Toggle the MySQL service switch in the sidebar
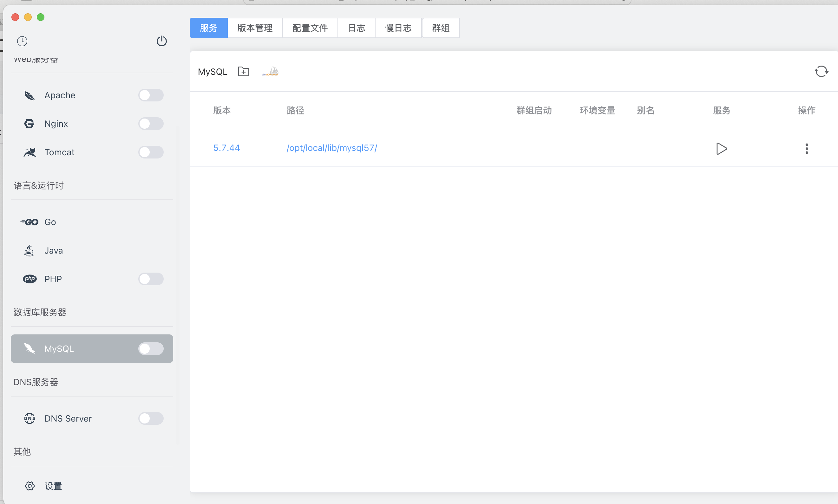838x504 pixels. 151,348
